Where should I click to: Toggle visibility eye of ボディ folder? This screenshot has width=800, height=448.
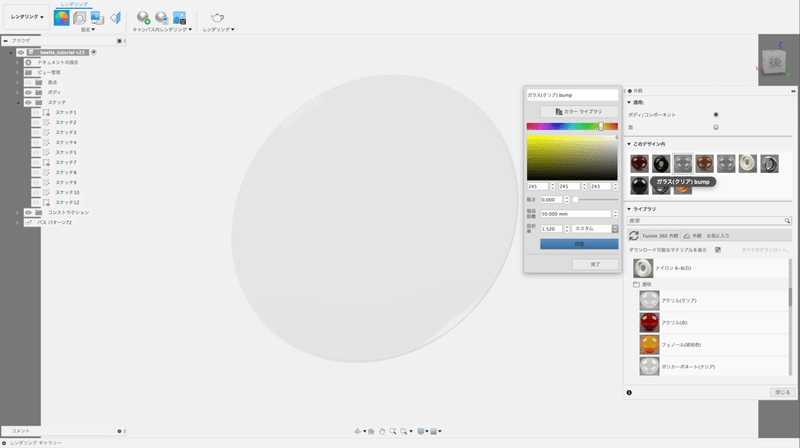click(28, 92)
